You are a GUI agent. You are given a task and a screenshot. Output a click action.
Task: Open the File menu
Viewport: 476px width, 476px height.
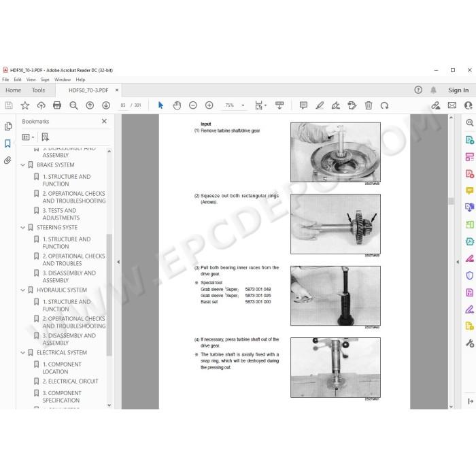coord(5,80)
